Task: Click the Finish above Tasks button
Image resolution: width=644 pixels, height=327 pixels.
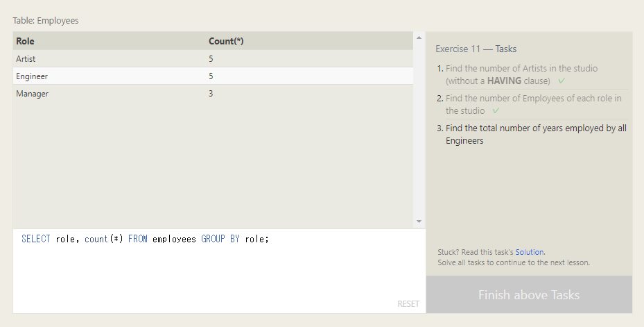Action: coord(529,294)
